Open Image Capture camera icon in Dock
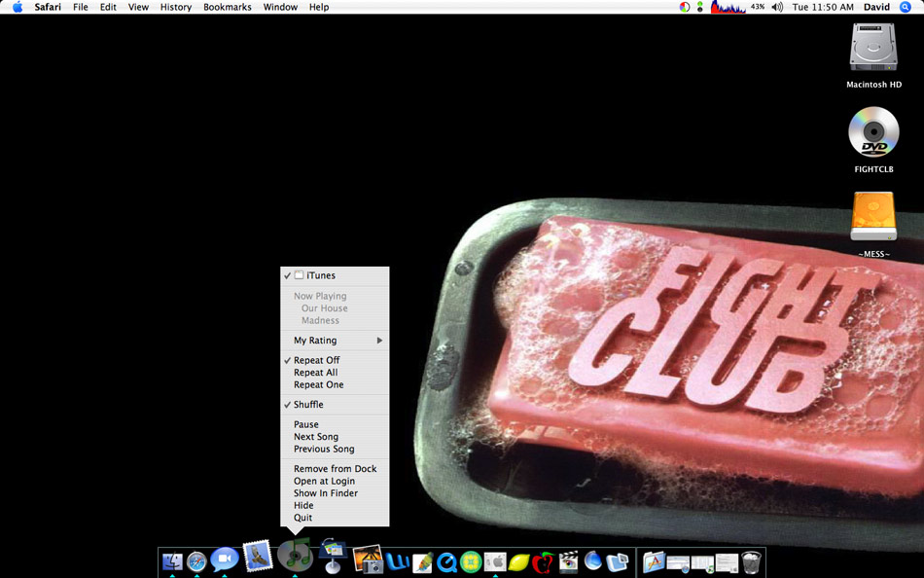 click(x=369, y=560)
